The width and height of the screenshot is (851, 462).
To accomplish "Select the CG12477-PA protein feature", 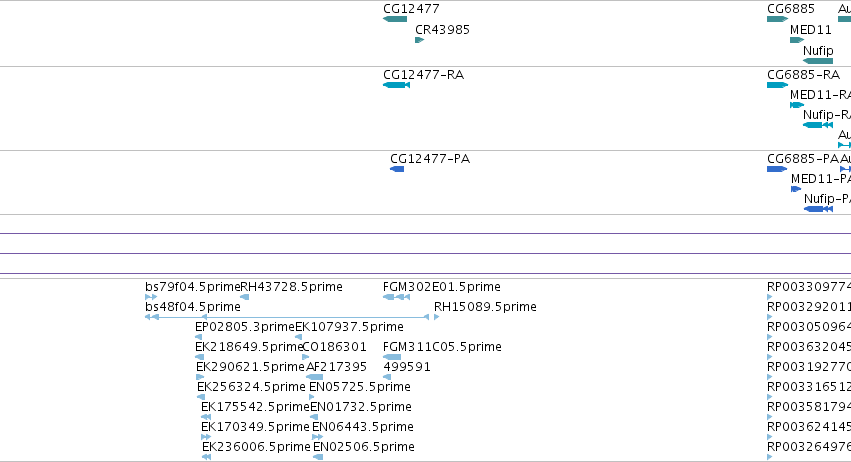I will click(397, 169).
